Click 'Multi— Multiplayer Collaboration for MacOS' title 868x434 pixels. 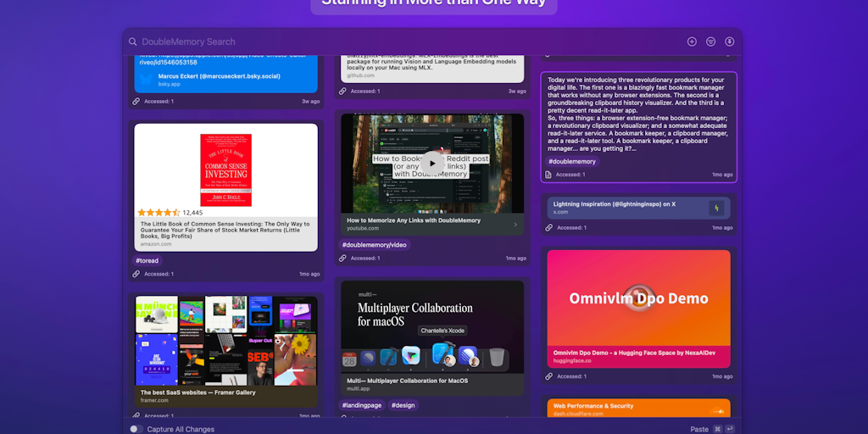tap(408, 381)
